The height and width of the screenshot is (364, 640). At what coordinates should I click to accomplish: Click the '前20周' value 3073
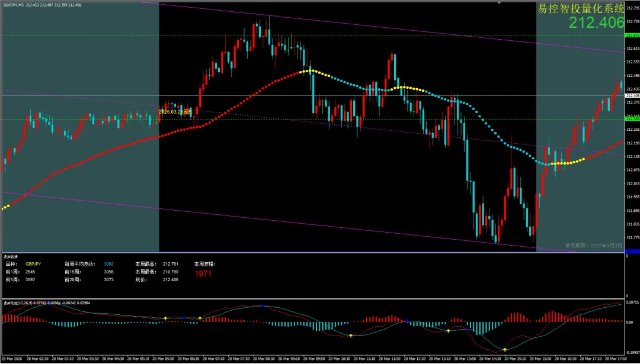[x=108, y=279]
